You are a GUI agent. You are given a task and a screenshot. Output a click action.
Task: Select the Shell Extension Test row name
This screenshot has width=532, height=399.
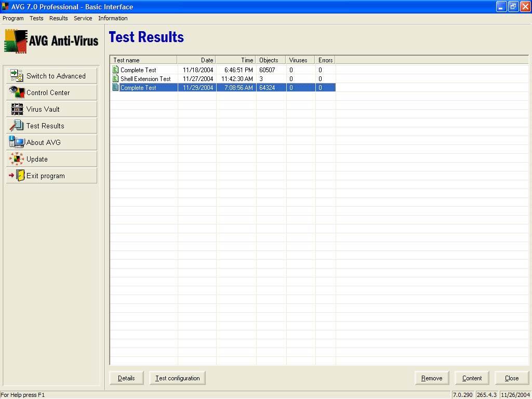145,79
